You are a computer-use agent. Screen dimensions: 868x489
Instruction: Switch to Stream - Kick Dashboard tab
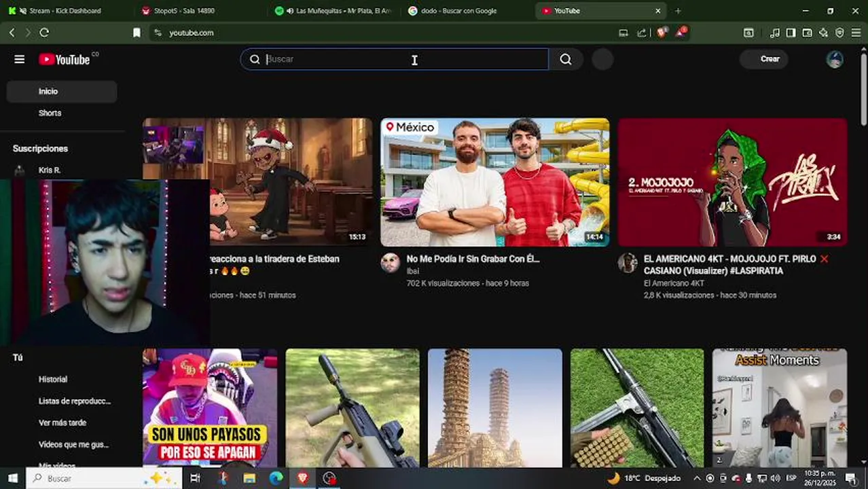click(66, 11)
